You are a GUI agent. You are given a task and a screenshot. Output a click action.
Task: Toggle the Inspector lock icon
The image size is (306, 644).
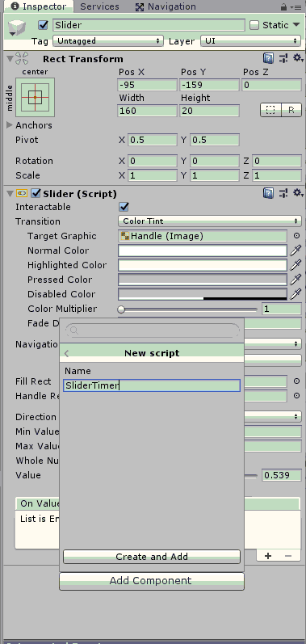click(x=284, y=7)
